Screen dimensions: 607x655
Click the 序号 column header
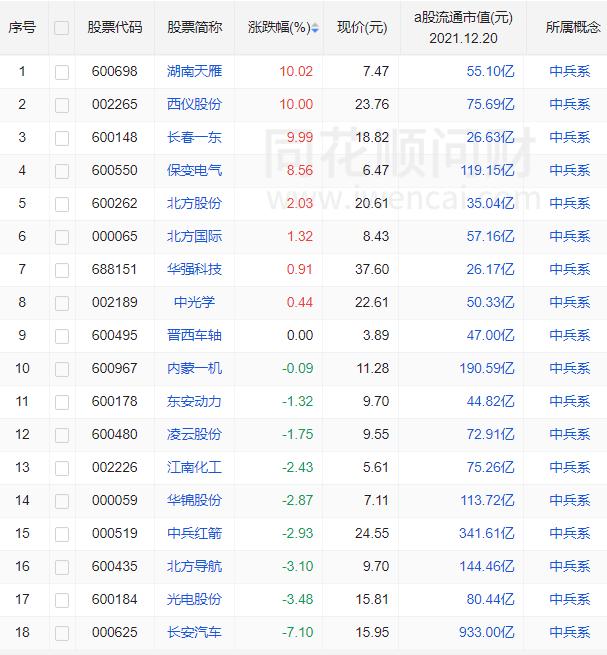pos(22,28)
